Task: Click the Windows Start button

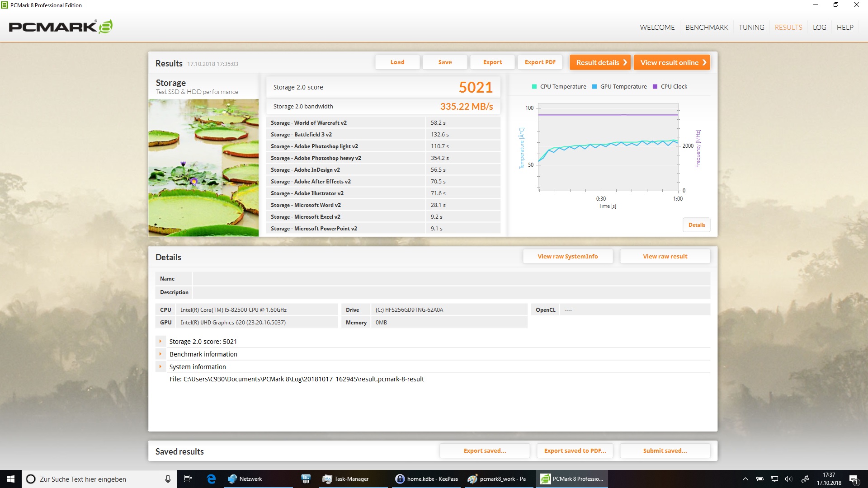Action: click(11, 479)
